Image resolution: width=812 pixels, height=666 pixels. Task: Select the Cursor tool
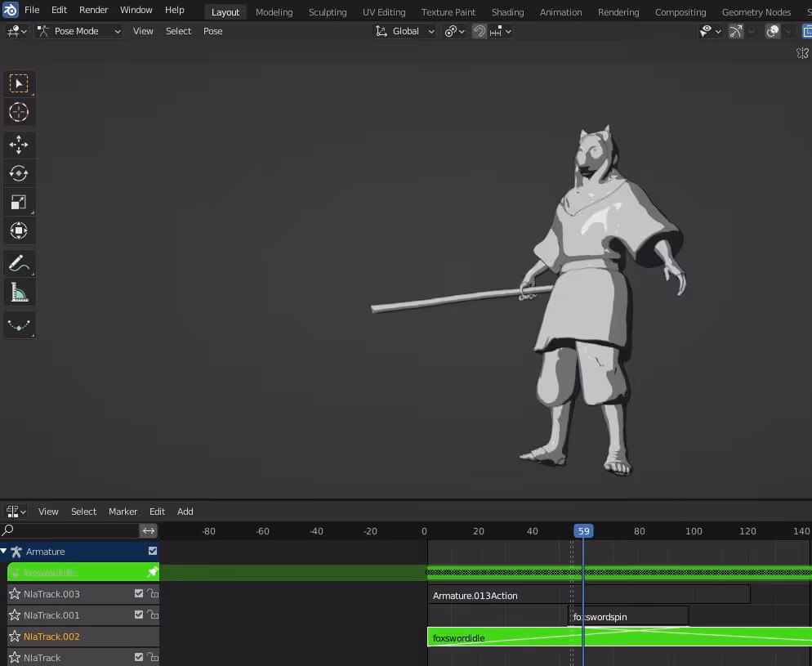click(x=19, y=112)
